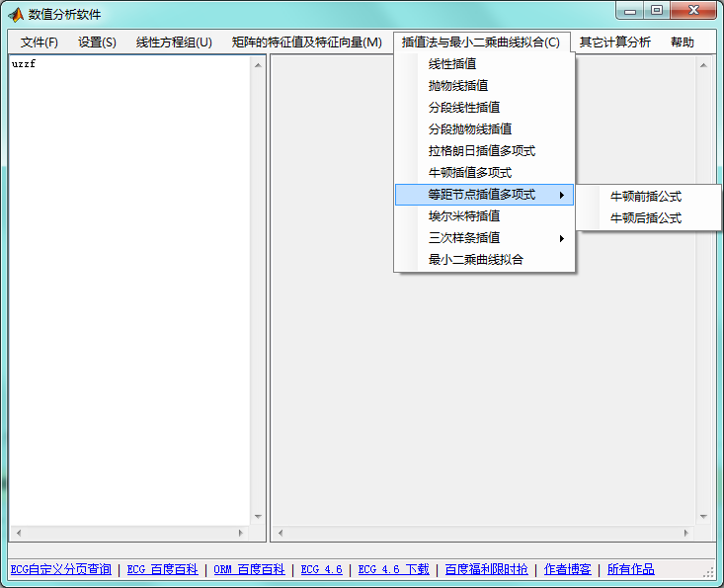This screenshot has height=588, width=724.
Task: Click the left pane scroll left arrow
Action: point(19,533)
